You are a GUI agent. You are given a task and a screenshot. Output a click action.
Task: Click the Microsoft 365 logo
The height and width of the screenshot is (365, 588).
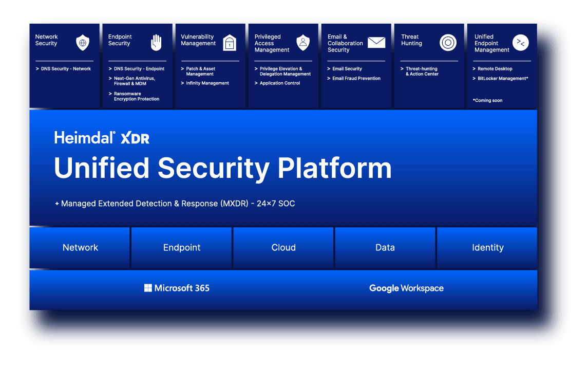(177, 288)
